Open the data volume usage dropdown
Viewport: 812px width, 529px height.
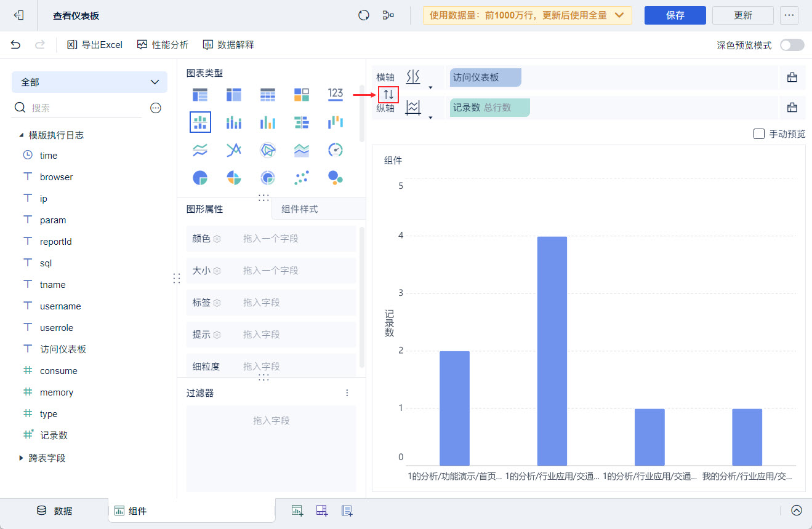tap(528, 15)
